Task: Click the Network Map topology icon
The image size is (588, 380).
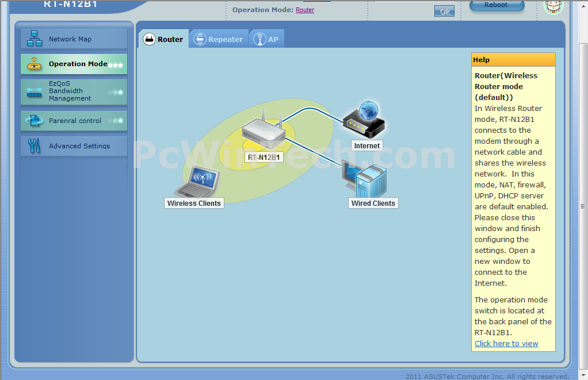Action: pos(34,39)
